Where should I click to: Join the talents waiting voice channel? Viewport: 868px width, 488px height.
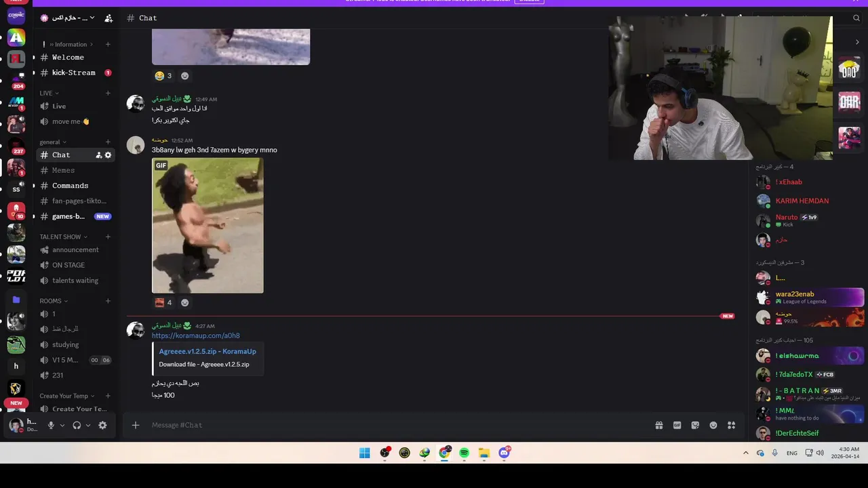click(x=75, y=281)
